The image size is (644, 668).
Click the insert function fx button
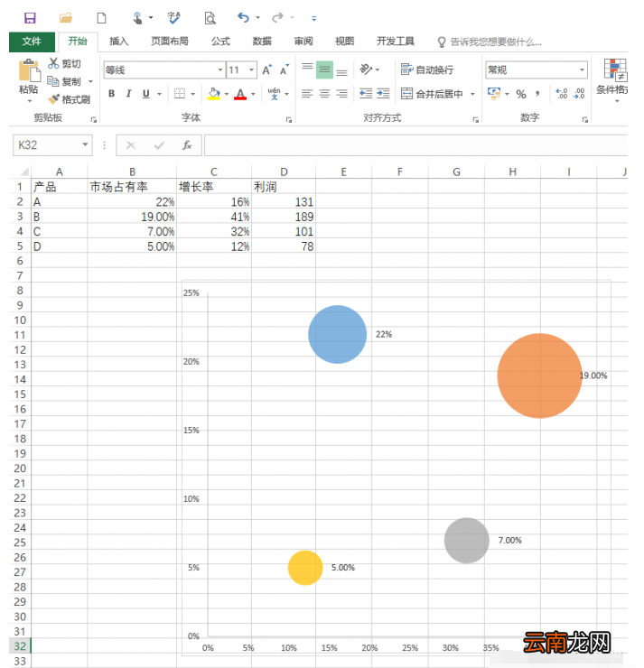point(187,145)
